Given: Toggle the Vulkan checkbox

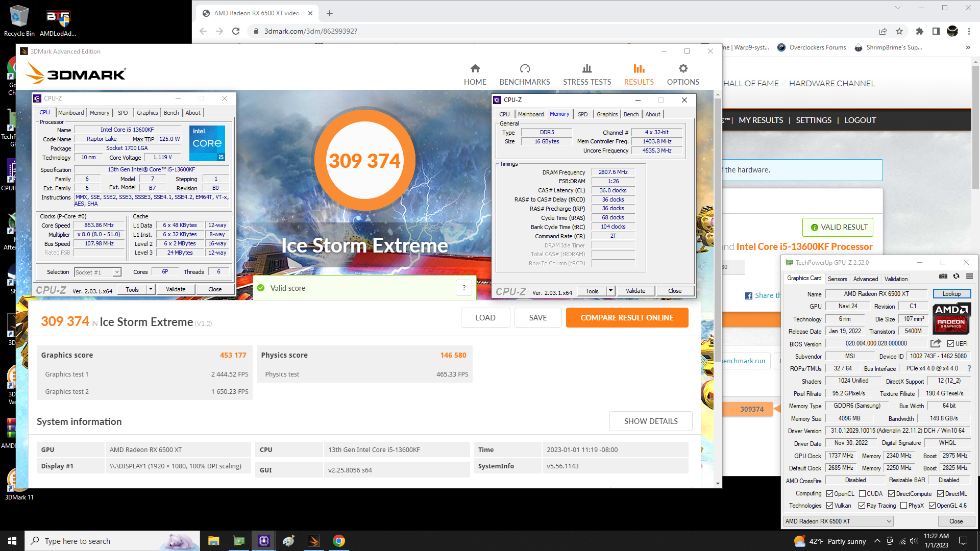Looking at the screenshot, I should point(829,506).
